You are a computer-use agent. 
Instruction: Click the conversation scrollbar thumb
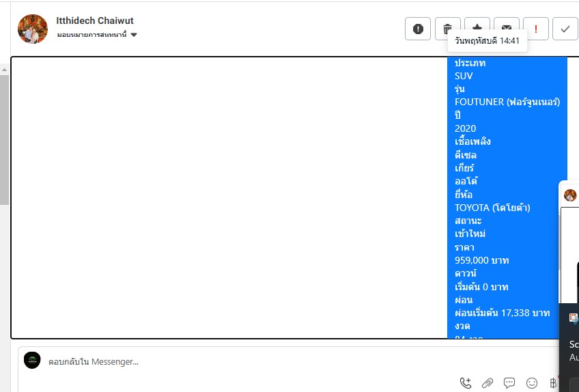4,139
